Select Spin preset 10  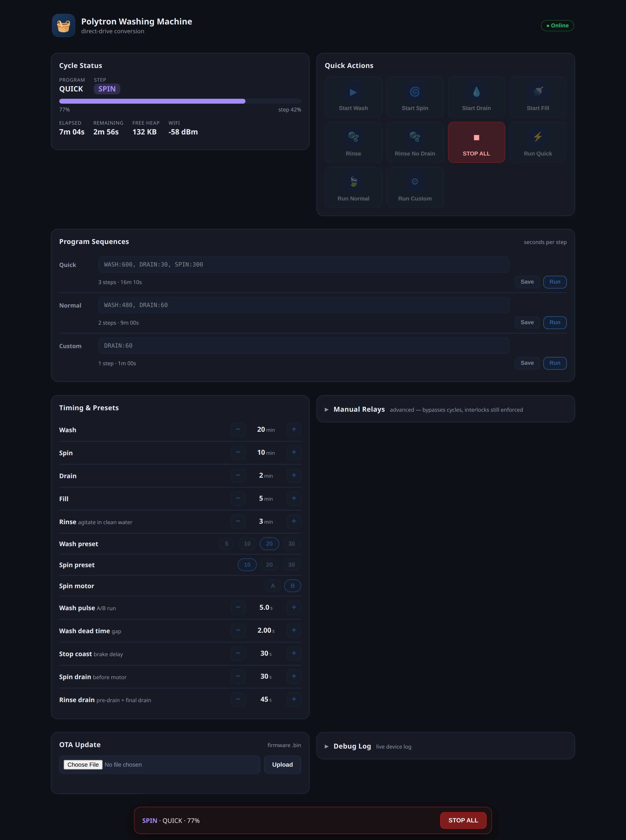pyautogui.click(x=247, y=565)
